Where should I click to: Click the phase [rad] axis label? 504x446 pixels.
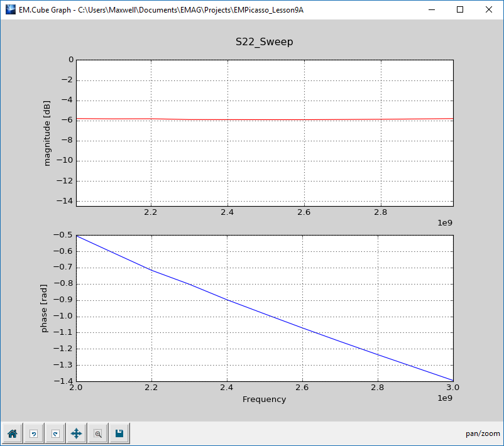click(44, 308)
